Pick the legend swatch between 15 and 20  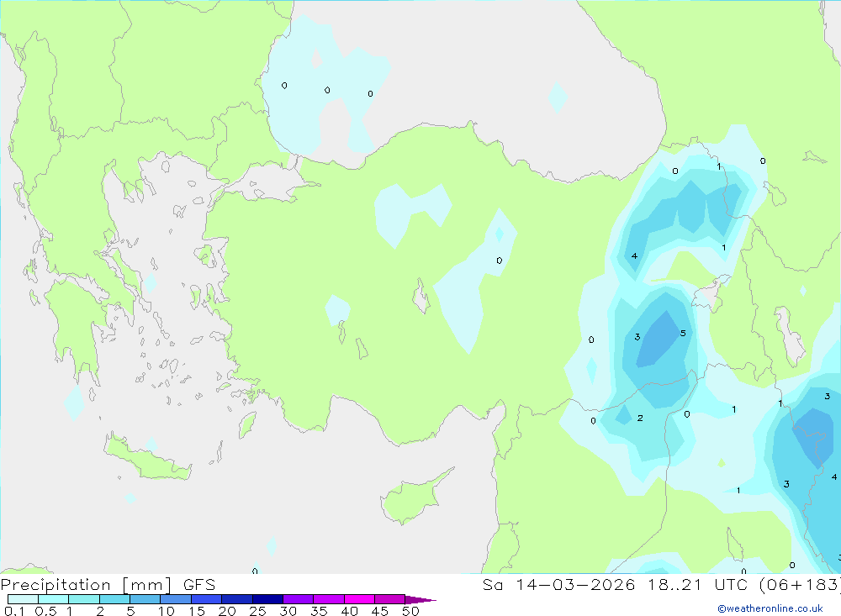[207, 599]
